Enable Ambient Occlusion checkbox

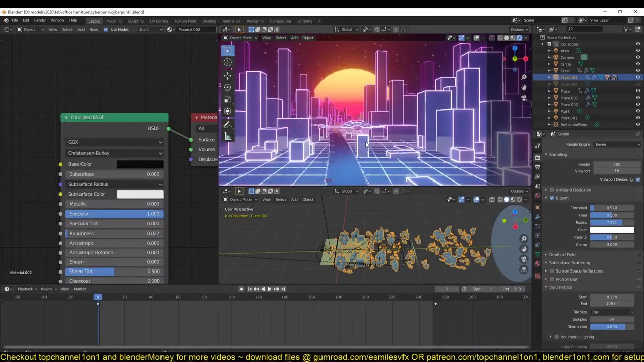(552, 190)
